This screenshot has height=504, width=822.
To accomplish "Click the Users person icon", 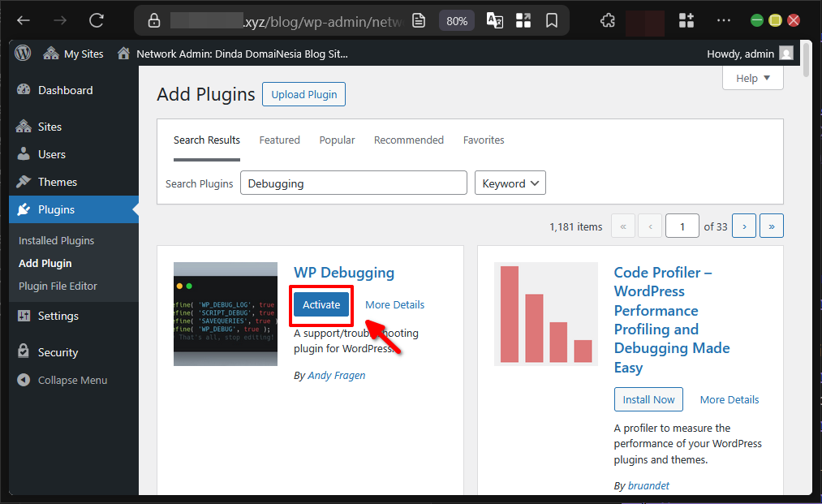I will point(24,153).
